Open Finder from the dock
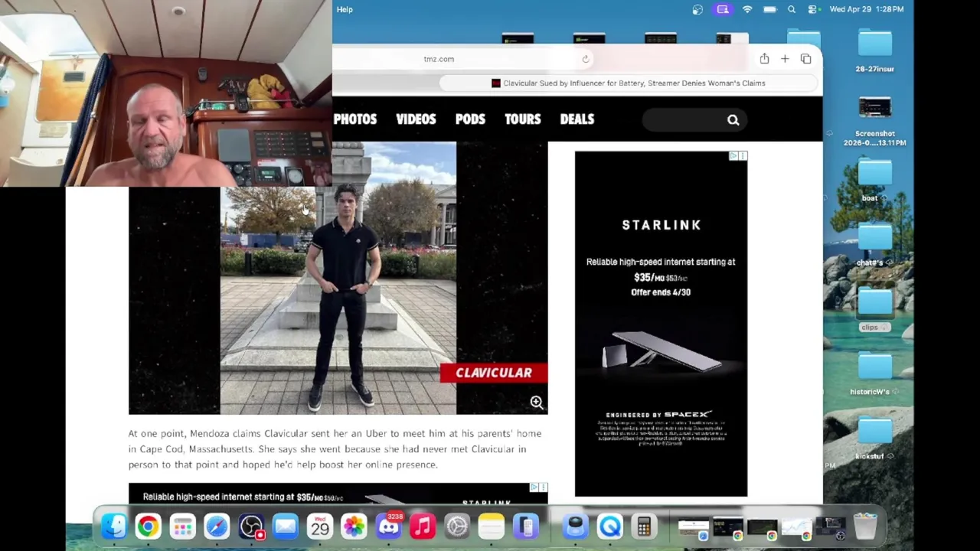The height and width of the screenshot is (551, 980). [114, 527]
